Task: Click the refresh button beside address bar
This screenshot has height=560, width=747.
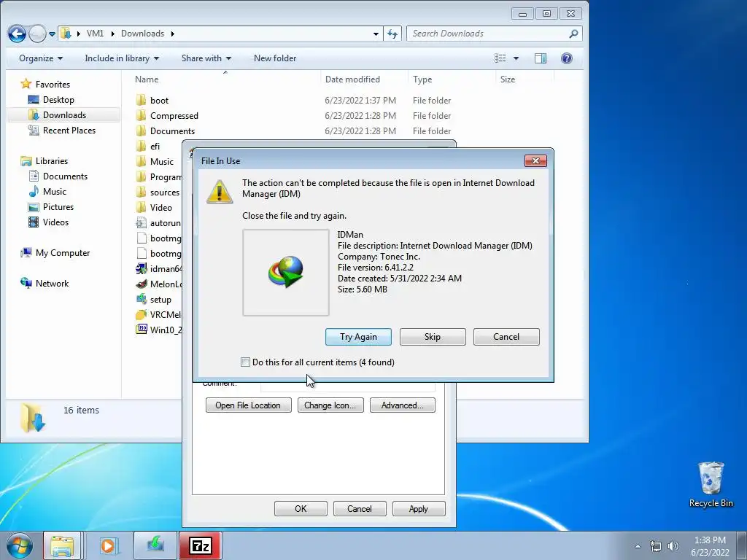Action: [x=392, y=34]
